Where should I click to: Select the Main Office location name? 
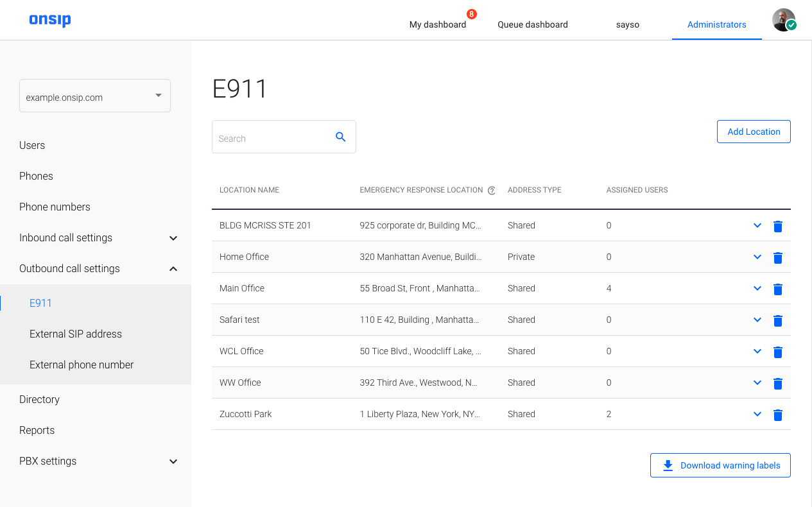242,288
